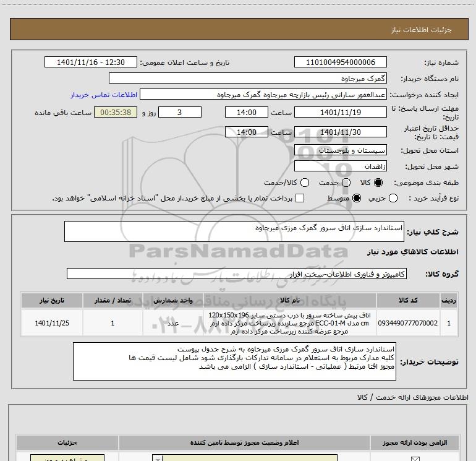Click the remaining days field showing 3

[x=180, y=113]
